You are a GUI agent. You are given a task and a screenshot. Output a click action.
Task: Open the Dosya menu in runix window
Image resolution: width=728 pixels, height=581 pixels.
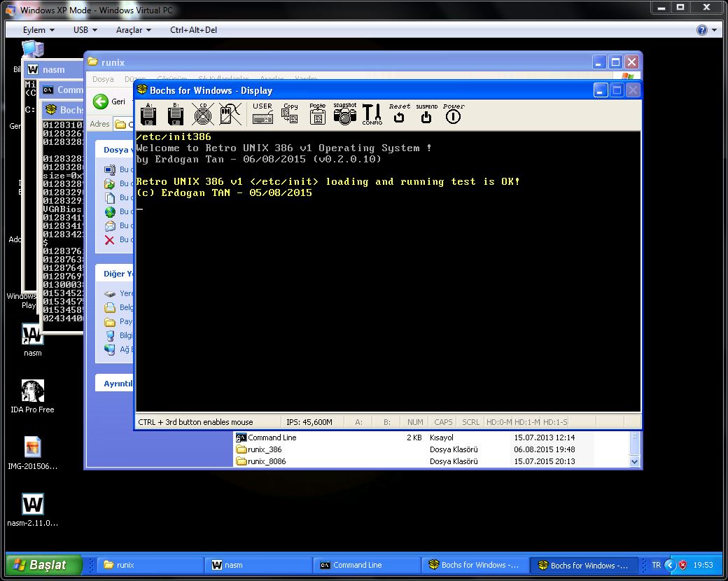pos(103,79)
